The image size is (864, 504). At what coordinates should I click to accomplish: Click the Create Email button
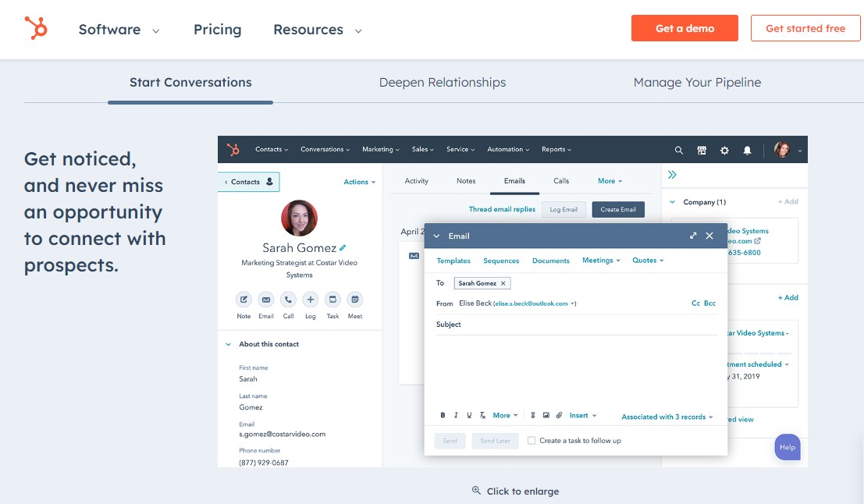[618, 209]
